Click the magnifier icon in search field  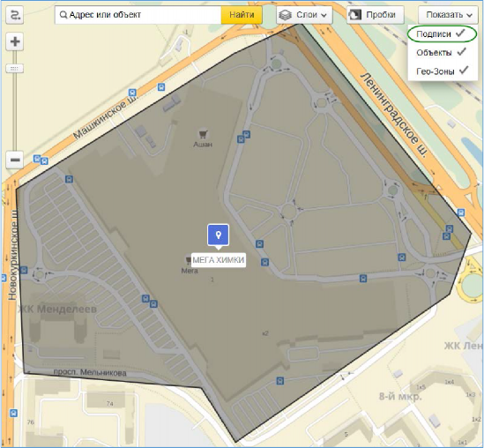(x=63, y=14)
